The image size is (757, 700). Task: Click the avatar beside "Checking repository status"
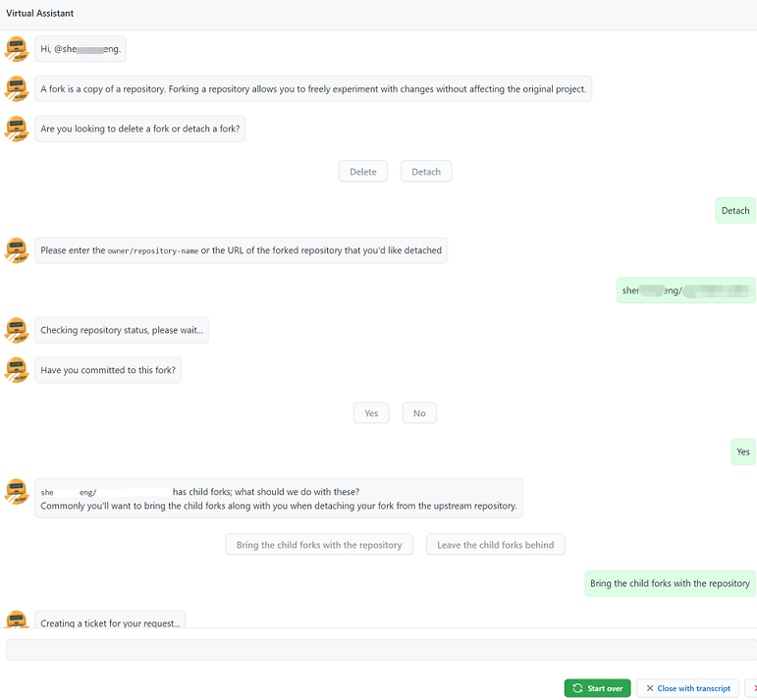point(16,330)
